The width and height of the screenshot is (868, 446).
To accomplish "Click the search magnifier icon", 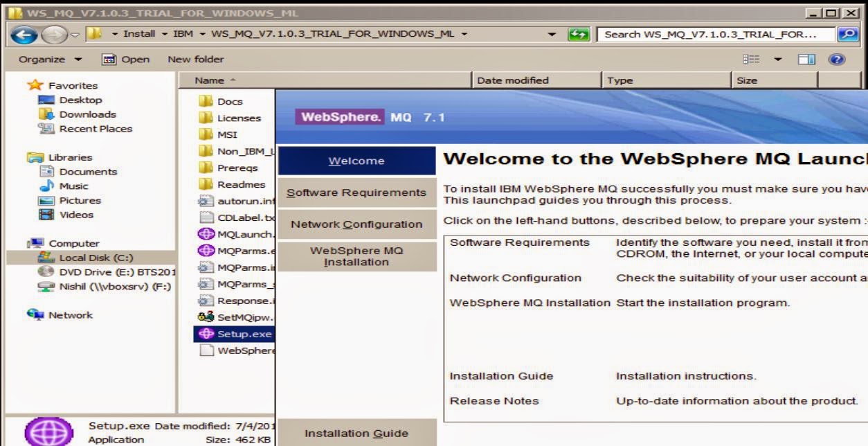I will (848, 34).
